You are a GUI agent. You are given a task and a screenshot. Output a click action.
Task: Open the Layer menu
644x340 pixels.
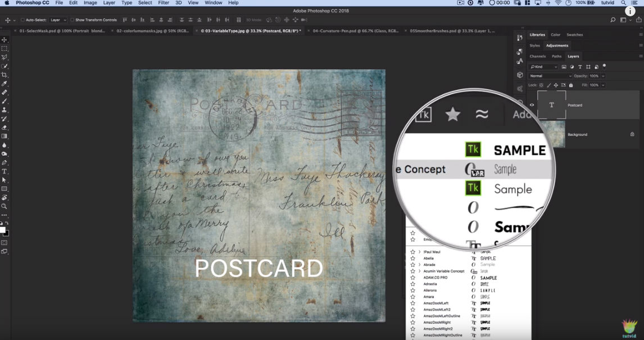tap(109, 3)
